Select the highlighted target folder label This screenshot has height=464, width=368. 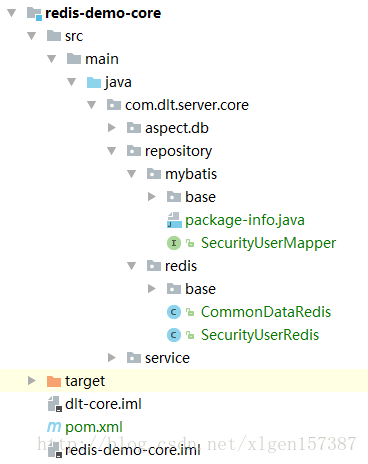[x=85, y=381]
